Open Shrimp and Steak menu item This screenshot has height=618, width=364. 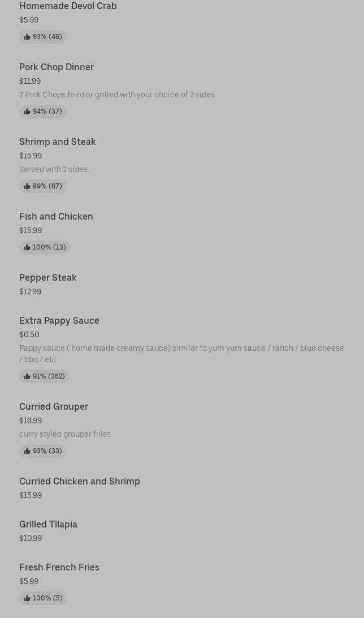pos(58,141)
